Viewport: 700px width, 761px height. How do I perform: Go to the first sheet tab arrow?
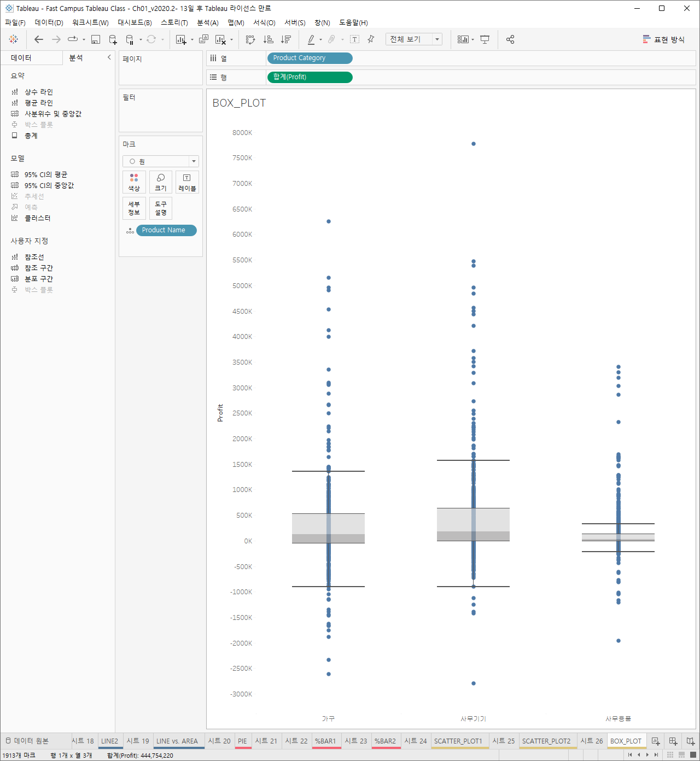pos(630,755)
